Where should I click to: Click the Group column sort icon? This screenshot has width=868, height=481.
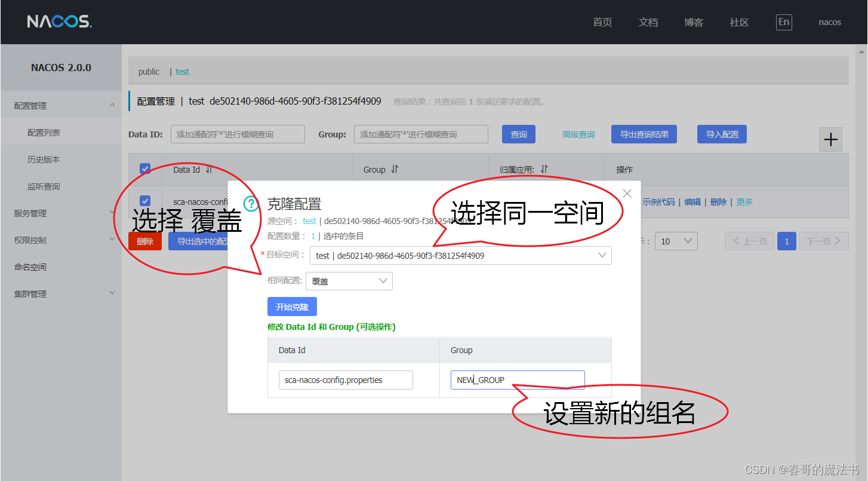394,170
